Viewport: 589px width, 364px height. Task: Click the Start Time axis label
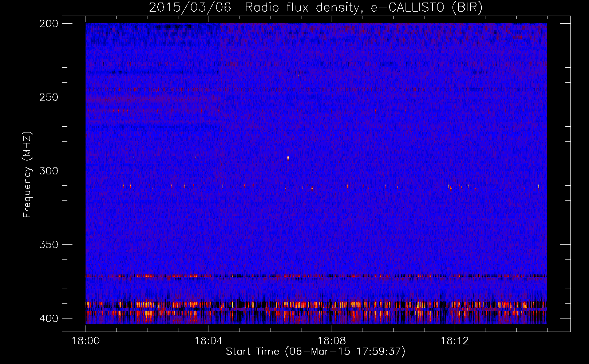tap(316, 352)
